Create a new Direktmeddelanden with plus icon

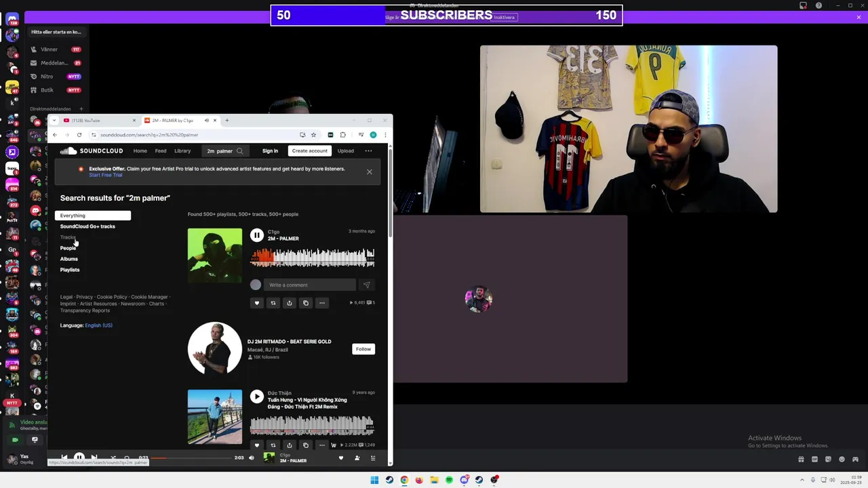click(x=81, y=108)
